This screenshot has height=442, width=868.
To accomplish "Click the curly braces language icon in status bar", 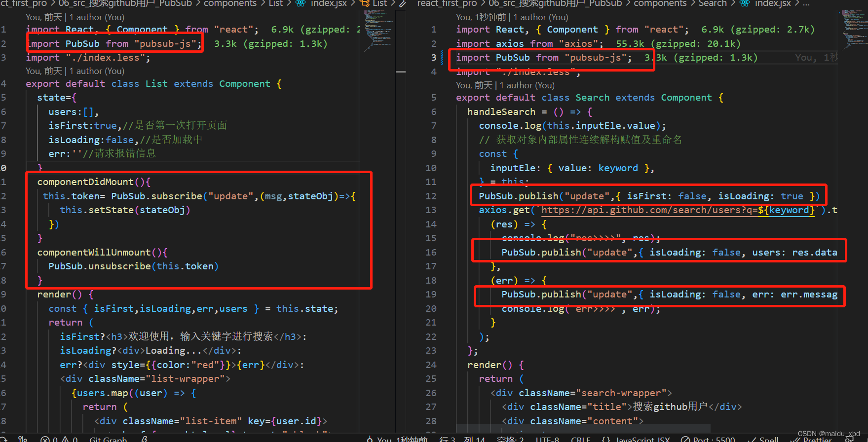I will tap(606, 439).
